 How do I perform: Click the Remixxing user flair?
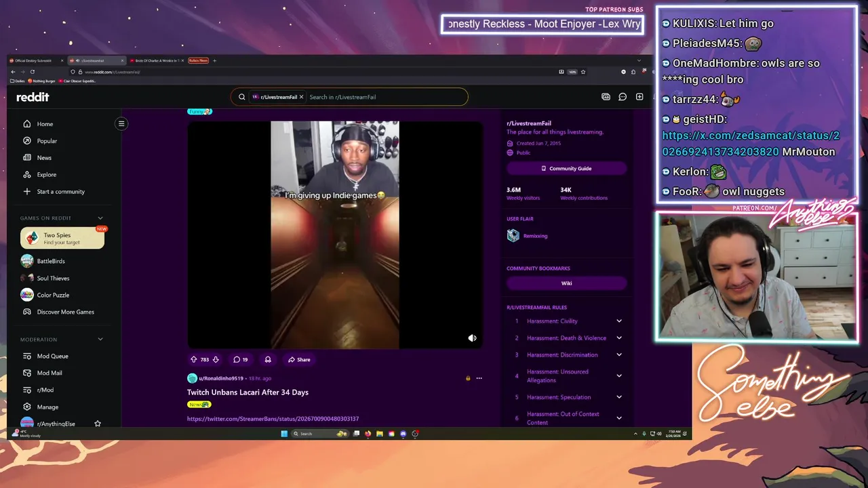click(535, 236)
